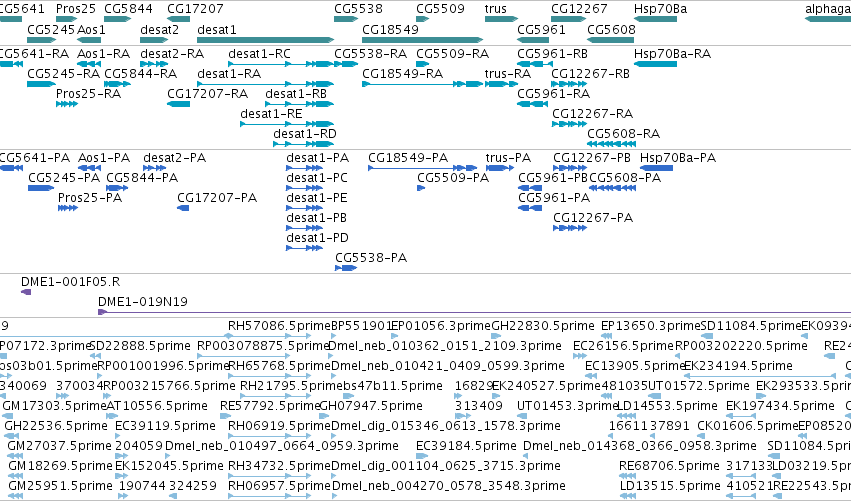Click the GM25951.5prime EST label
Screen dimensions: 851x501
pyautogui.click(x=60, y=486)
